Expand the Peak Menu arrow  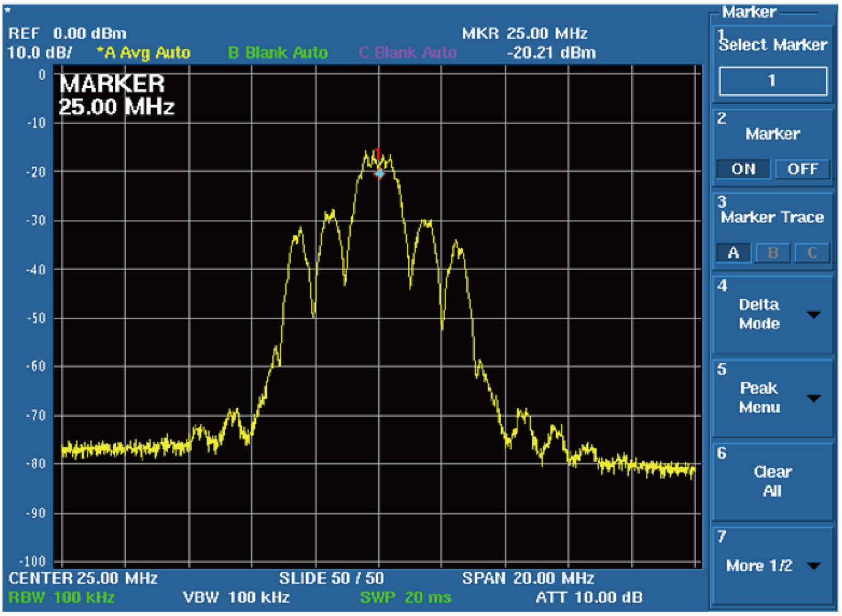(813, 398)
